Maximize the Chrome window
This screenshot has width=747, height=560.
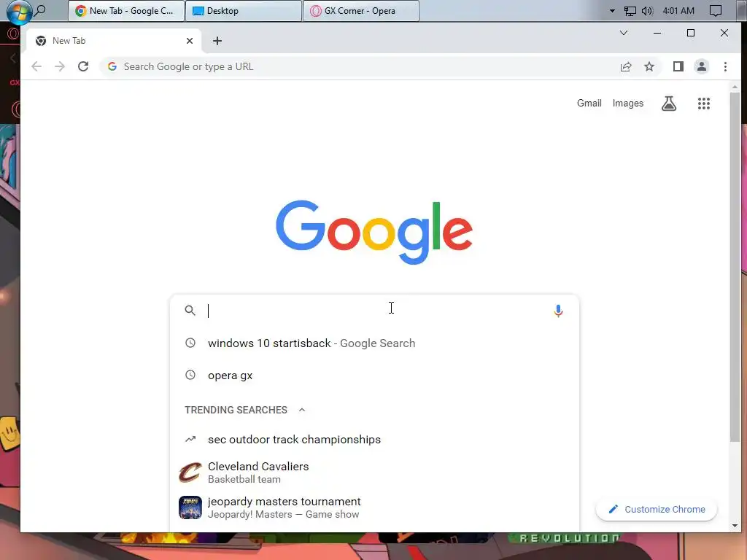point(691,33)
